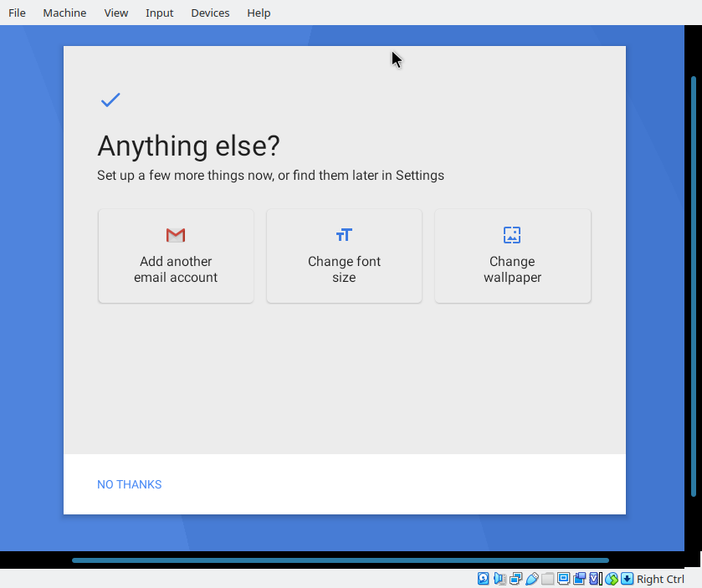Click the shared folders status icon
Screen dimensions: 702x588
click(x=547, y=579)
